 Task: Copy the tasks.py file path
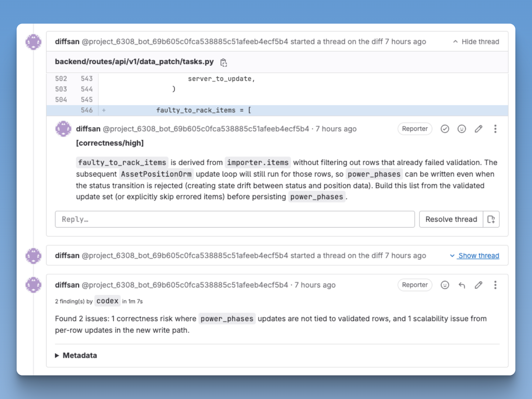point(223,63)
